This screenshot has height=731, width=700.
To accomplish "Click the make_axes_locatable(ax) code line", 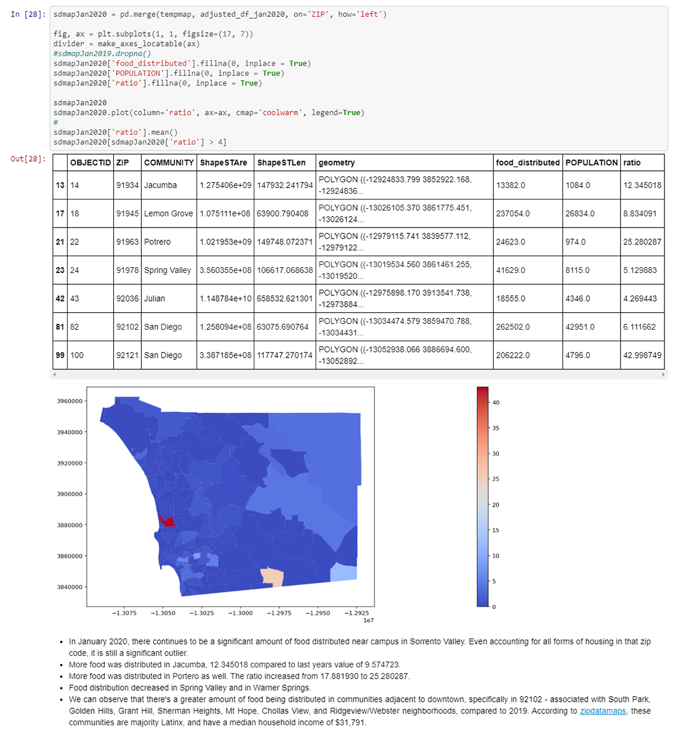I will tap(127, 44).
